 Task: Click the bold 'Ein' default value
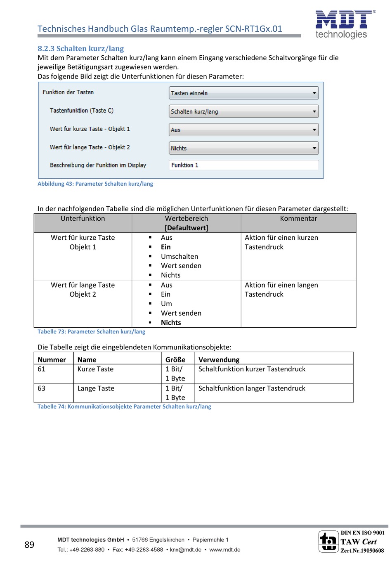coord(166,247)
